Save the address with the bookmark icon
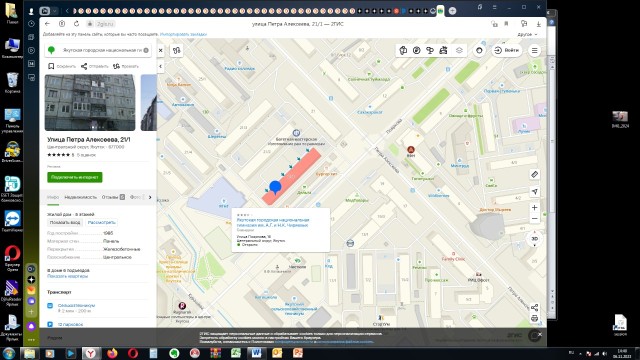 (x=51, y=66)
